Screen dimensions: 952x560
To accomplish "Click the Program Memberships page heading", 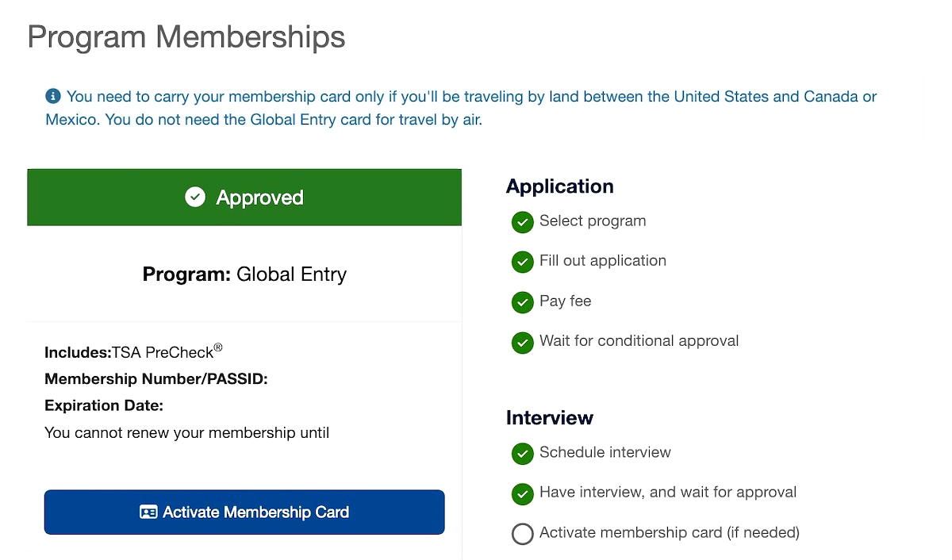I will [x=186, y=37].
